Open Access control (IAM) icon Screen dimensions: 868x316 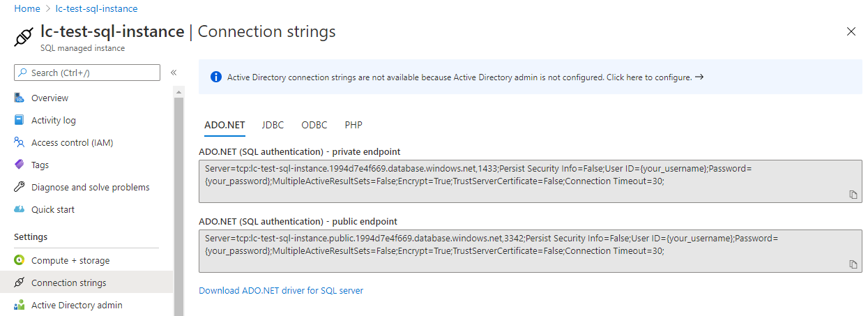click(20, 142)
